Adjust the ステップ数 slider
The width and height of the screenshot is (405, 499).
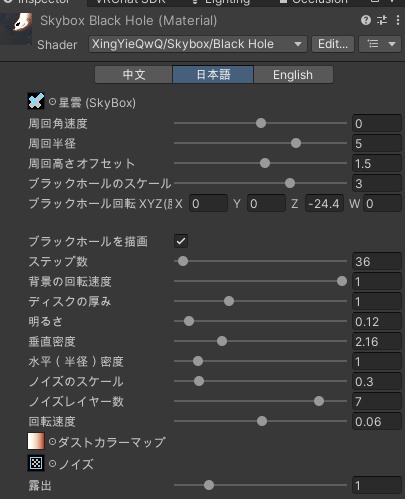click(x=260, y=261)
